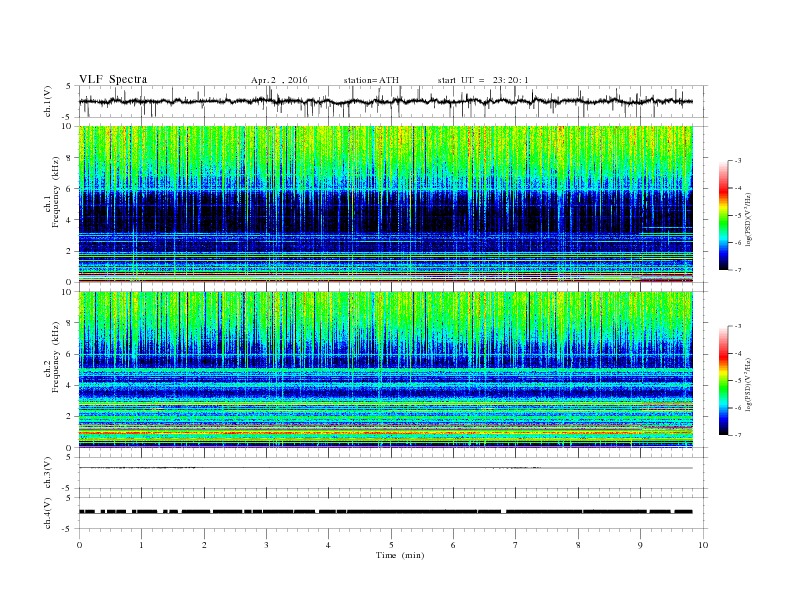Click the "ch.1(V)" waveform axis label
Image resolution: width=792 pixels, height=612 pixels.
tap(48, 101)
